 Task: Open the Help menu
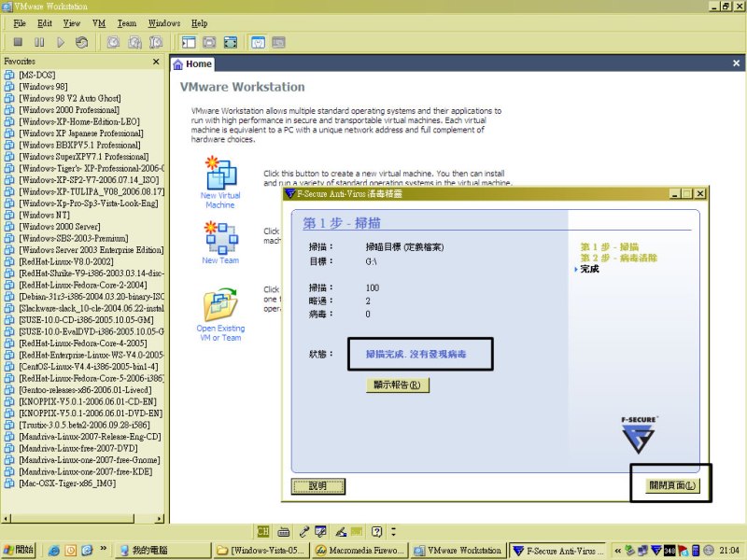pyautogui.click(x=200, y=23)
